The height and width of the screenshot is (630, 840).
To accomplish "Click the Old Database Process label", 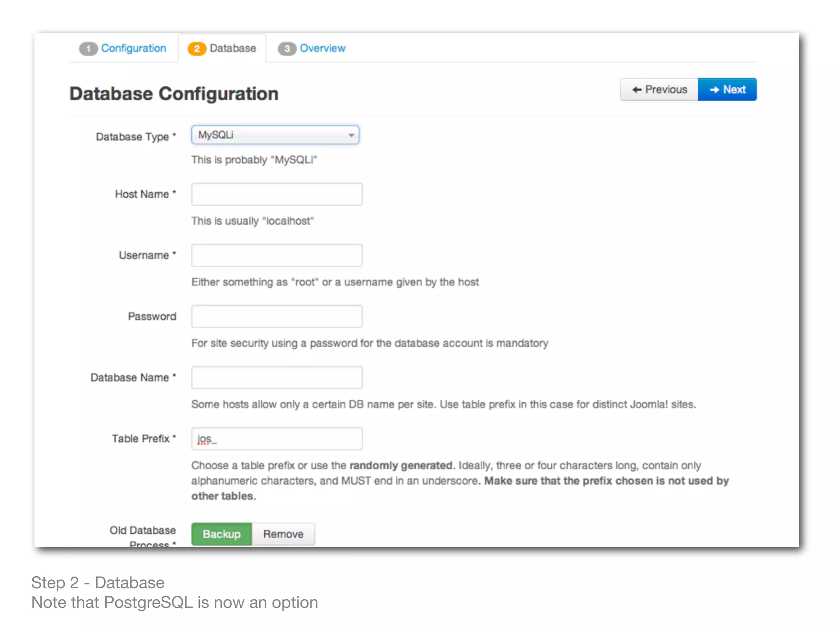I will pyautogui.click(x=143, y=537).
